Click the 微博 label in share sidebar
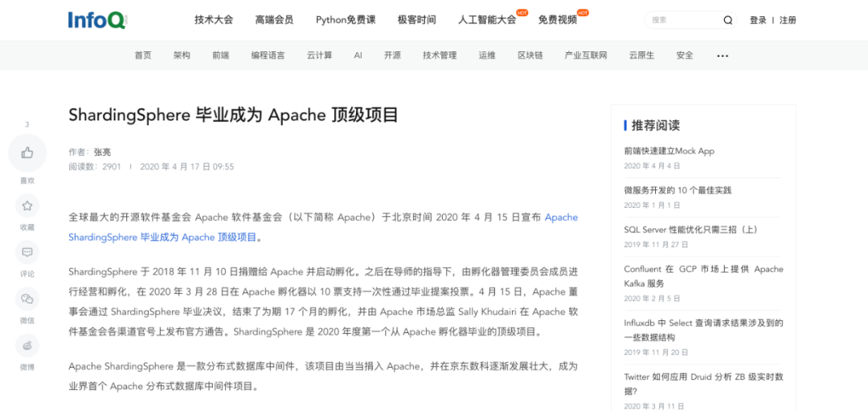The width and height of the screenshot is (868, 411). pyautogui.click(x=27, y=367)
